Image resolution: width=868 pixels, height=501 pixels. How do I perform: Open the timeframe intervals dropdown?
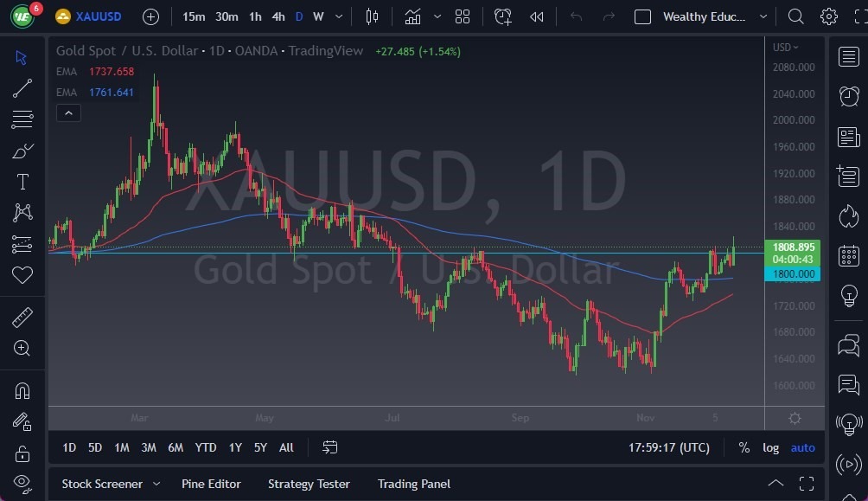coord(338,16)
